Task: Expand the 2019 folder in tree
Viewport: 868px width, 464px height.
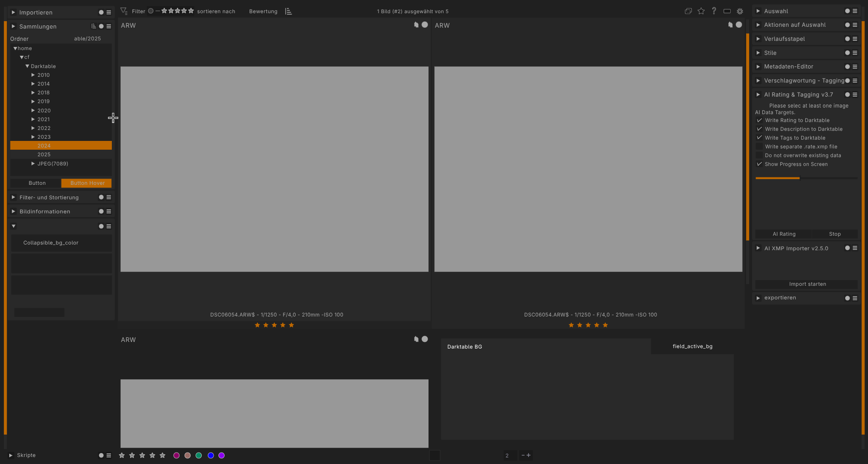Action: [x=33, y=101]
